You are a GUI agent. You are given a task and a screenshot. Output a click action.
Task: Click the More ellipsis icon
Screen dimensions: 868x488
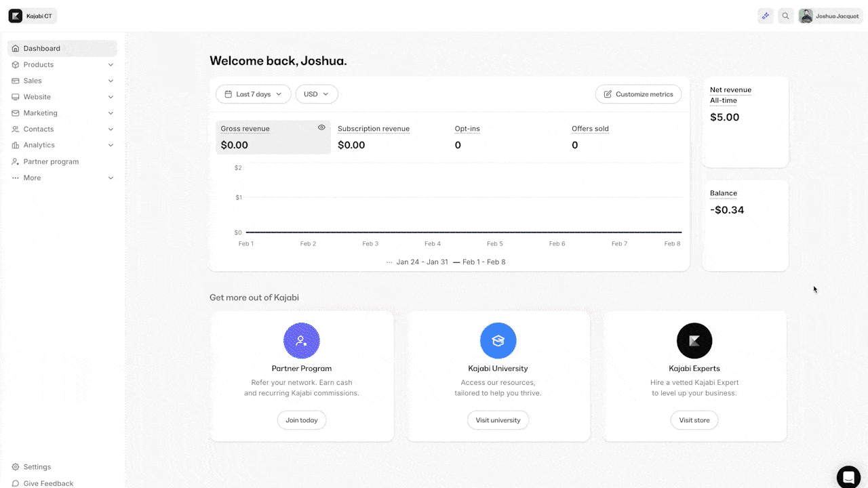pyautogui.click(x=16, y=178)
